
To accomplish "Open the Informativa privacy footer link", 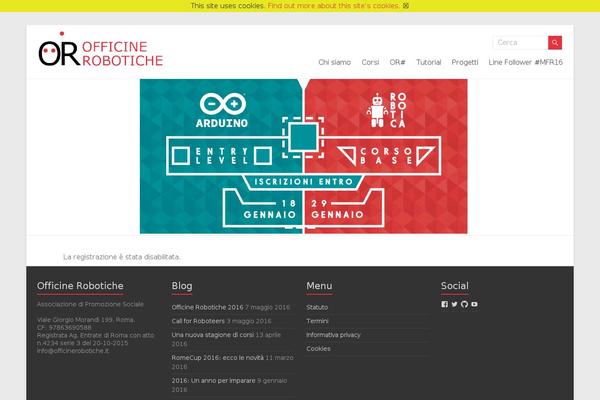I will click(333, 335).
